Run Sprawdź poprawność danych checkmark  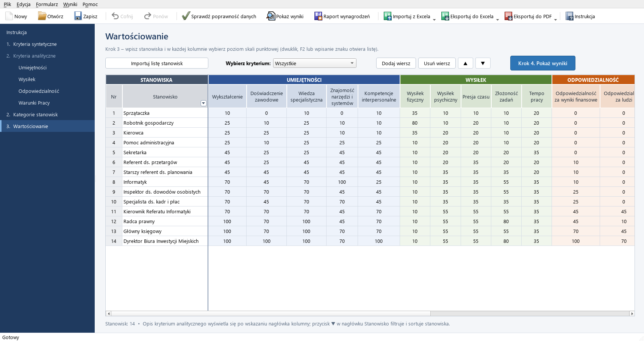[x=186, y=16]
